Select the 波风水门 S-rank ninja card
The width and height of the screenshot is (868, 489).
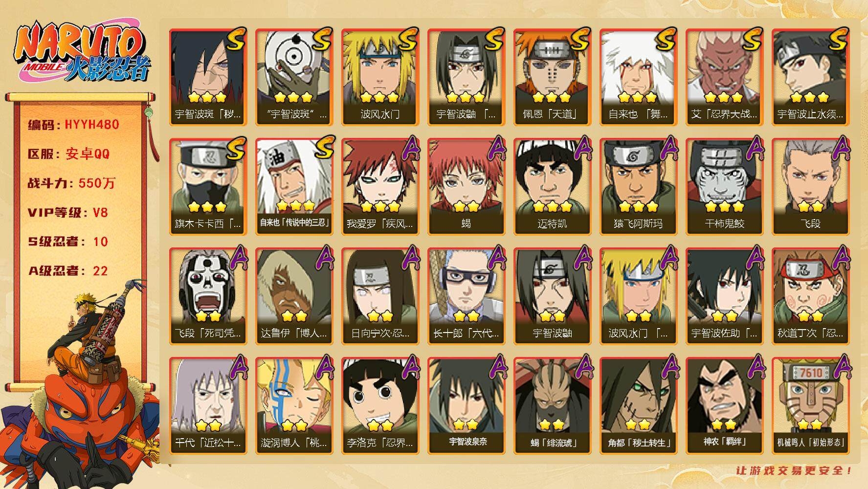(380, 77)
